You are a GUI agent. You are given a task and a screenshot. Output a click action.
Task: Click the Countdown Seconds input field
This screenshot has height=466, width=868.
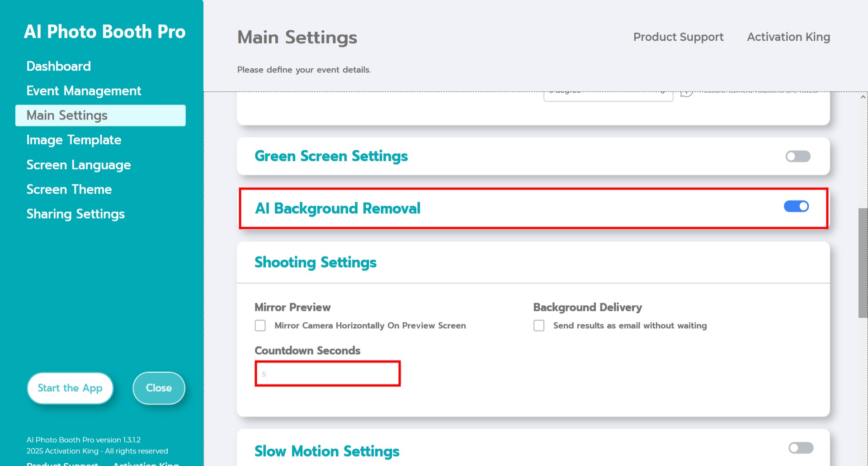pyautogui.click(x=327, y=374)
